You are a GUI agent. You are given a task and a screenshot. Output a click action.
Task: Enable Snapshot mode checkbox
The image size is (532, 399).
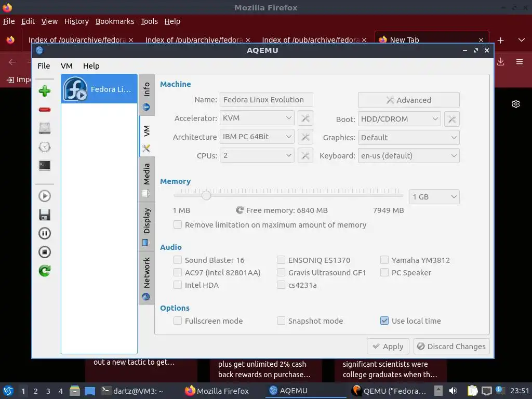point(281,321)
